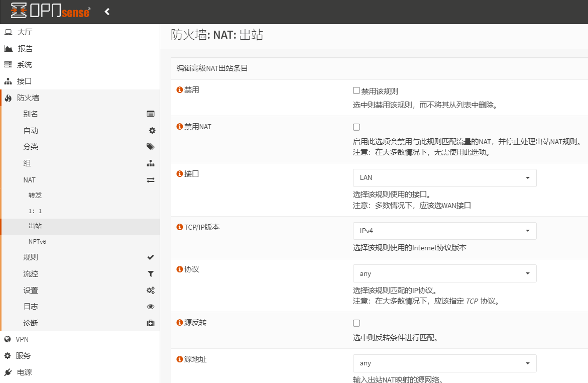
Task: Select NPTv6 in the NAT submenu
Action: pos(37,242)
